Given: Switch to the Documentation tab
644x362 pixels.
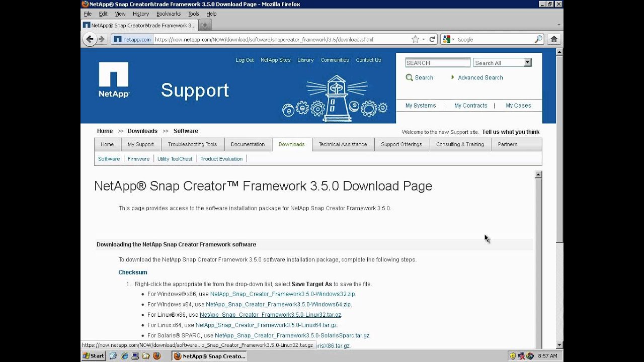Looking at the screenshot, I should [248, 144].
